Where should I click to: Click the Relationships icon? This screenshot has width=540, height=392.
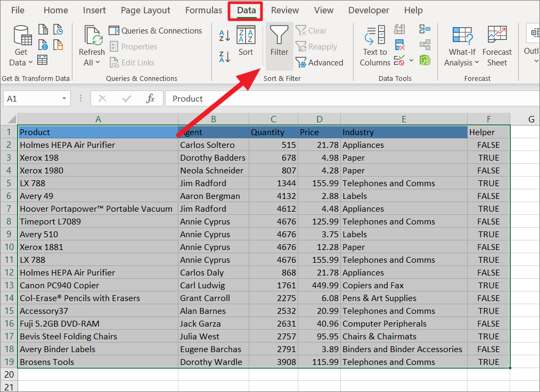click(x=424, y=45)
